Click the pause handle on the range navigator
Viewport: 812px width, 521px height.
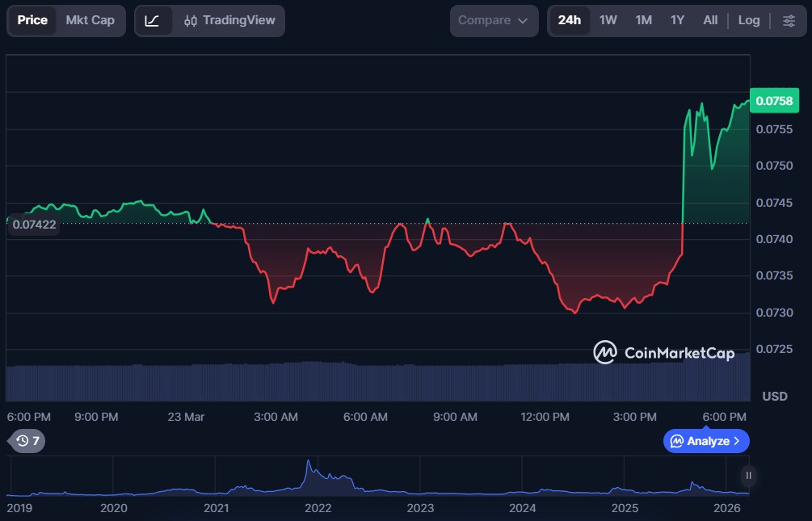click(749, 475)
